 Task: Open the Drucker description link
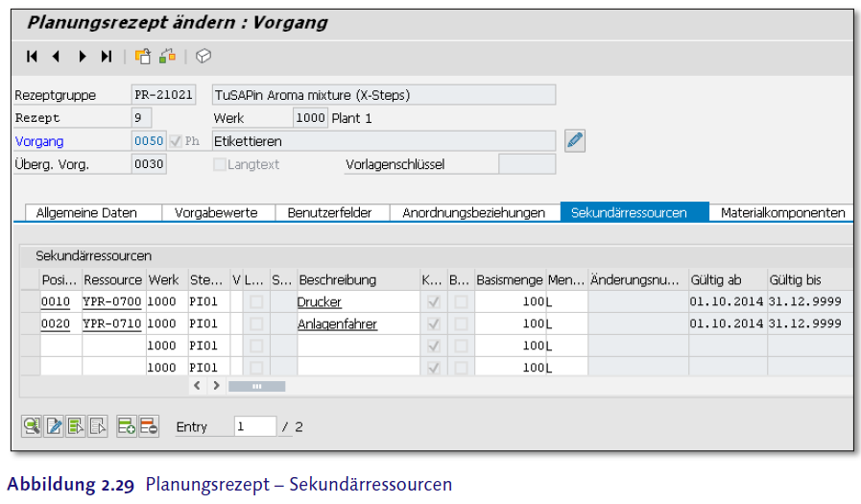(319, 302)
